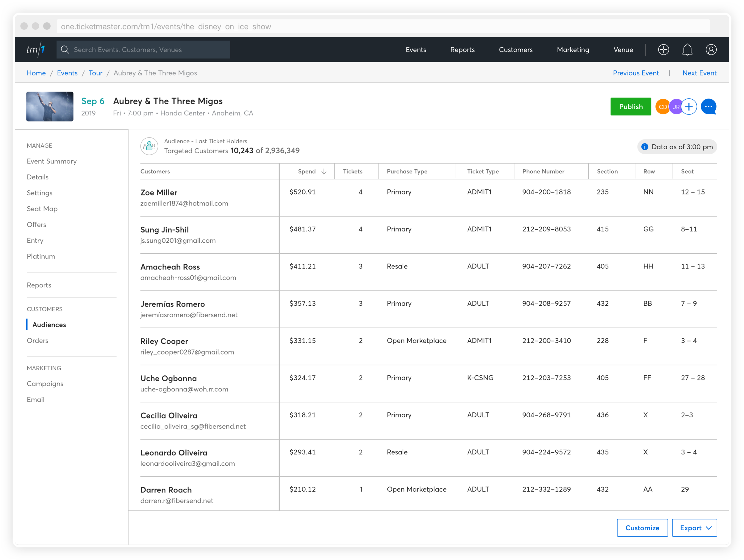744x560 pixels.
Task: Click the plus circle create icon
Action: [x=663, y=50]
